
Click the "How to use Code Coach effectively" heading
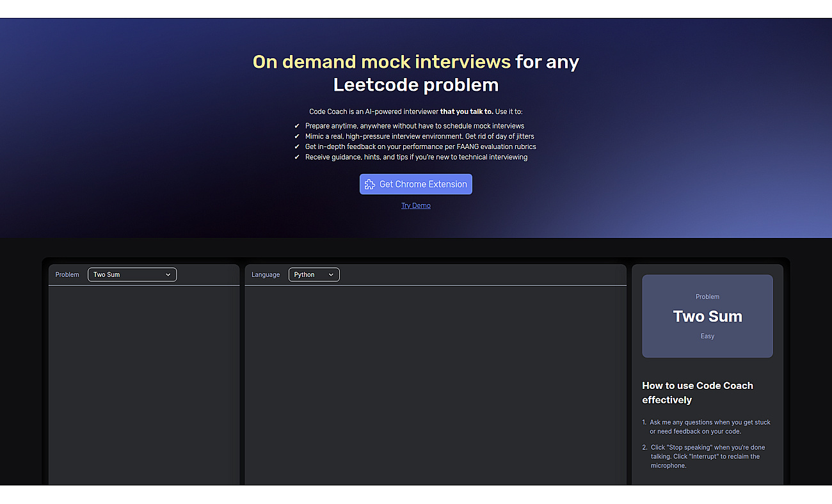698,393
